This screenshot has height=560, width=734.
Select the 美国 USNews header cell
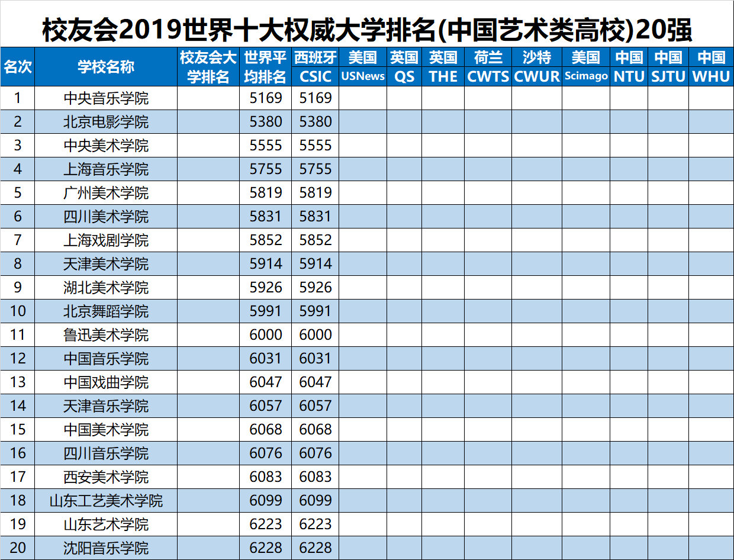point(363,67)
